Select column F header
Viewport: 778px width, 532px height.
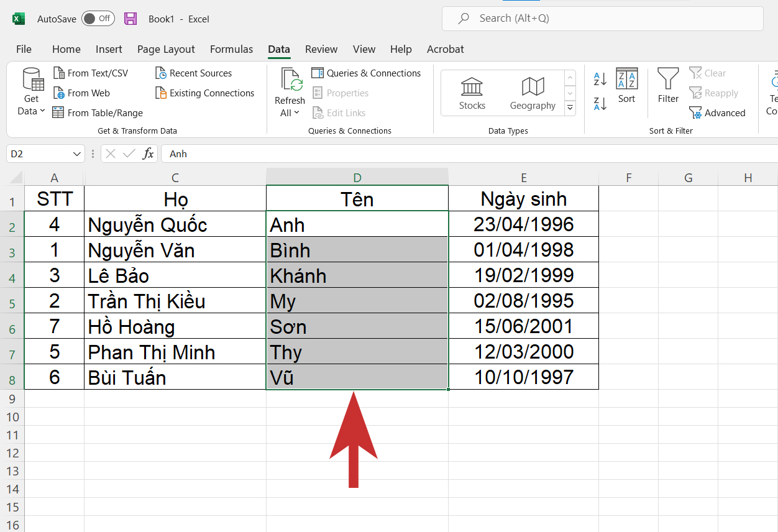629,178
